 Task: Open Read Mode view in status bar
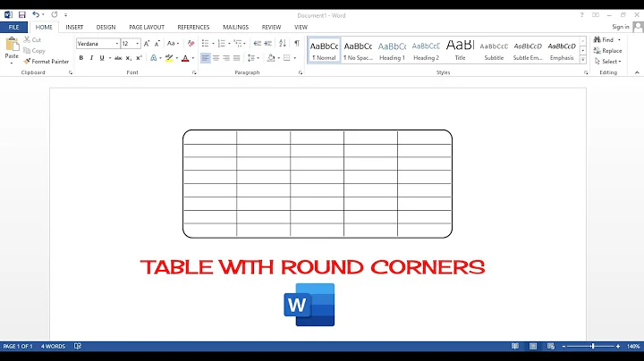pyautogui.click(x=514, y=346)
